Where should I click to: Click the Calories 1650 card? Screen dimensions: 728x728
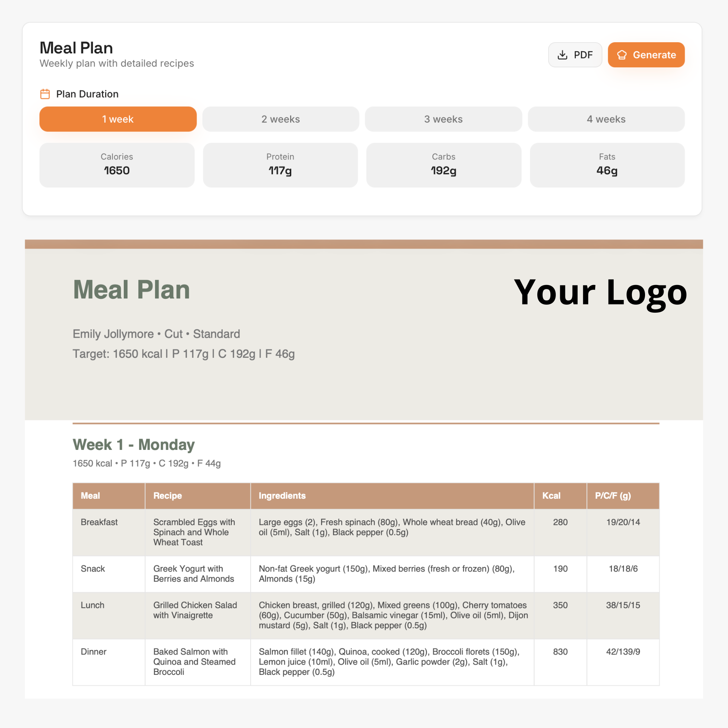pyautogui.click(x=117, y=165)
